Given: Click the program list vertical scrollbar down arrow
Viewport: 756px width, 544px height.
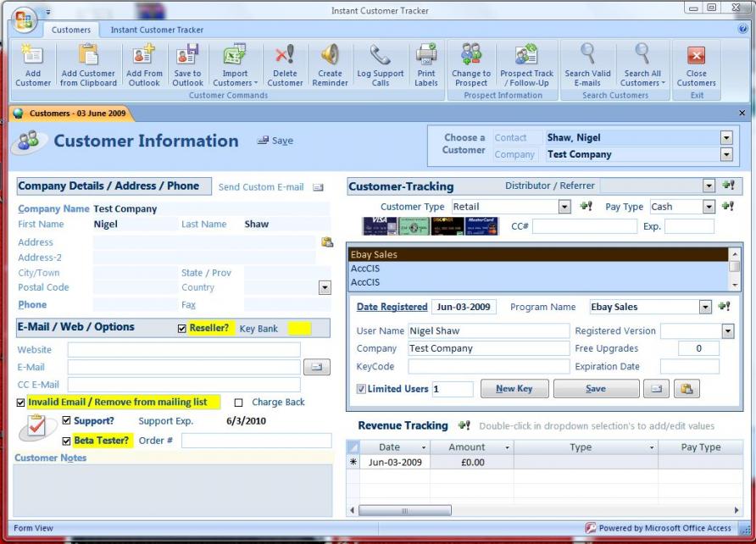Looking at the screenshot, I should (x=735, y=285).
